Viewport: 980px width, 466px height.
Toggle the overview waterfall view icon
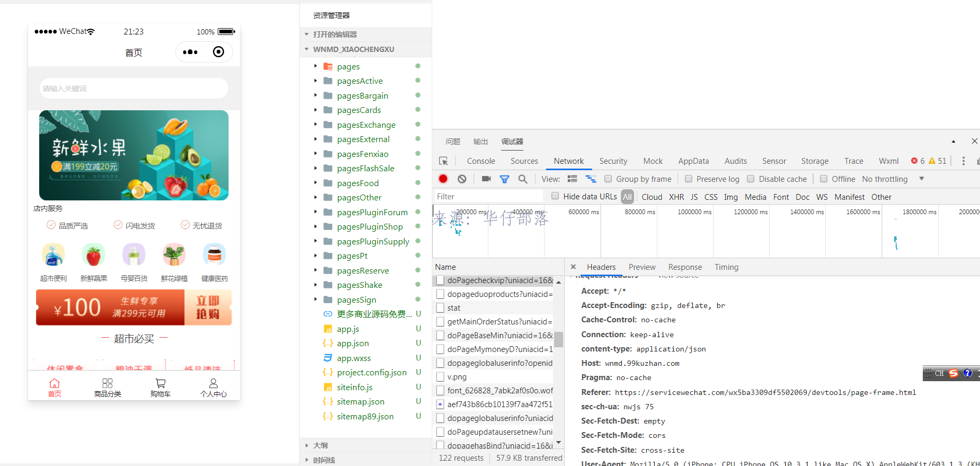591,179
